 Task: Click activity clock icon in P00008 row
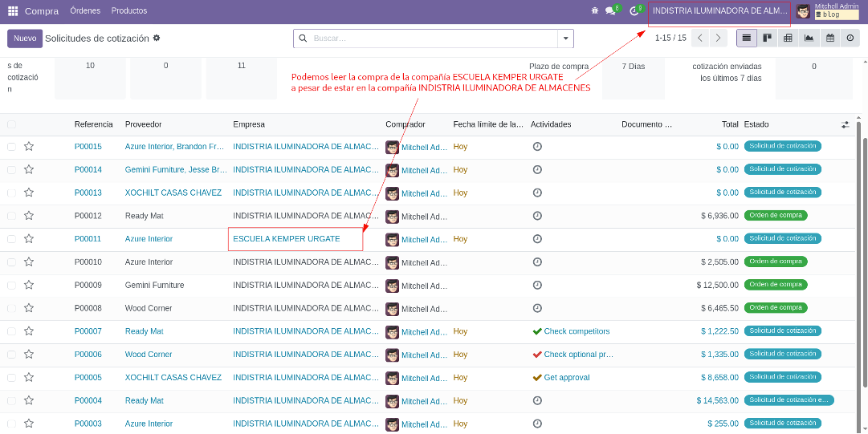537,308
